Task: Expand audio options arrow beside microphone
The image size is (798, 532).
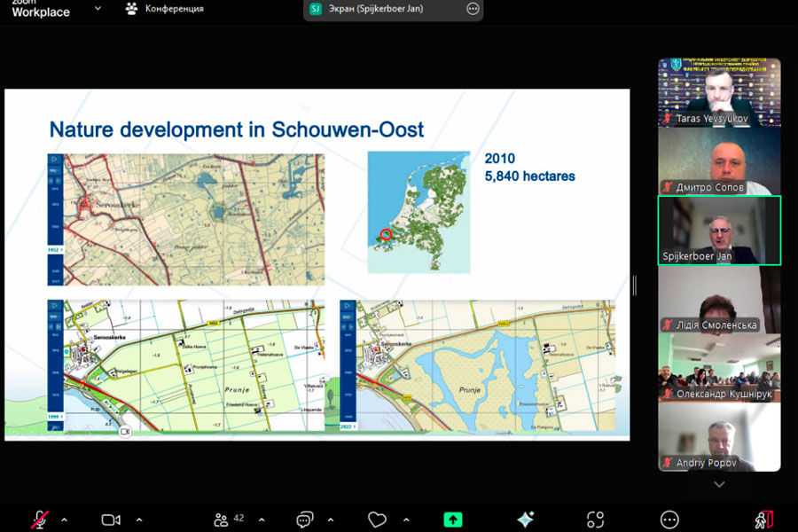Action: (63, 520)
